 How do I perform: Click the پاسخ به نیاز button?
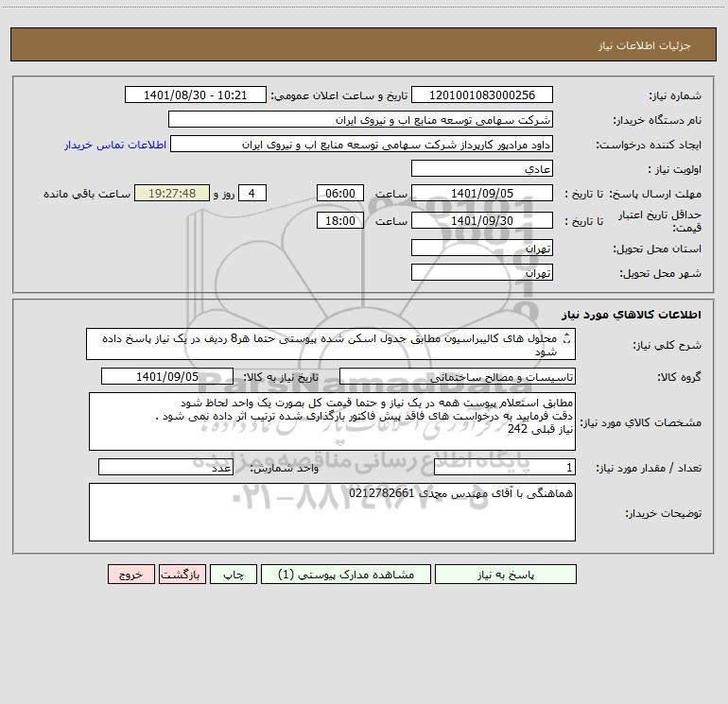click(506, 574)
